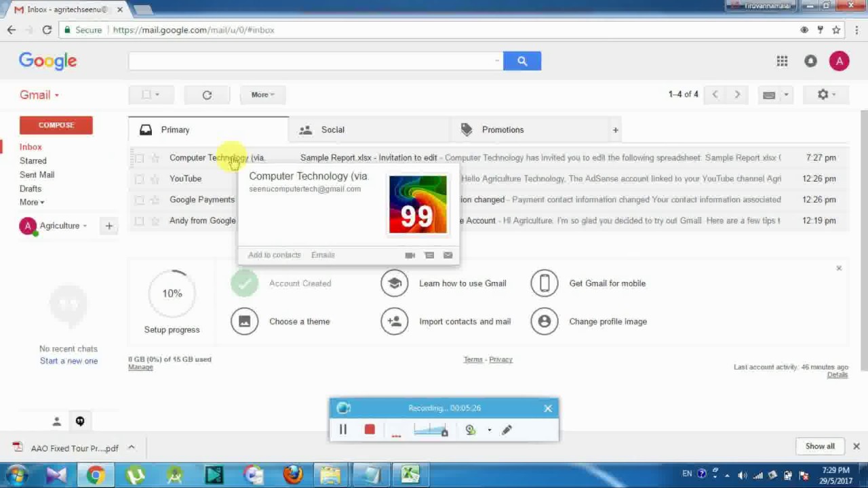Click Emails link in hover card
Screen dimensions: 868x488
click(x=323, y=255)
